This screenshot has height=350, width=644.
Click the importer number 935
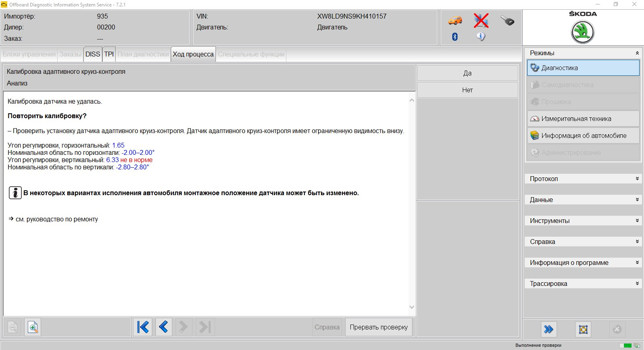pos(102,16)
